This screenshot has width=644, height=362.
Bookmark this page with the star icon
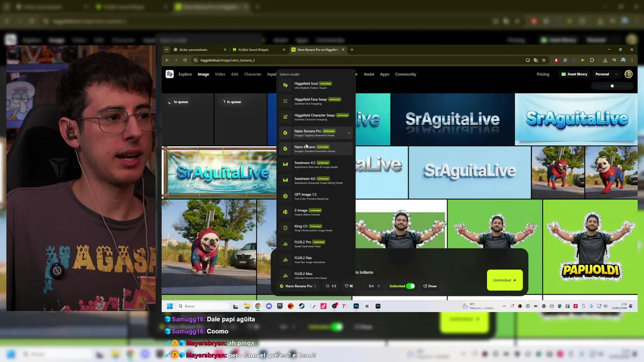pos(544,60)
